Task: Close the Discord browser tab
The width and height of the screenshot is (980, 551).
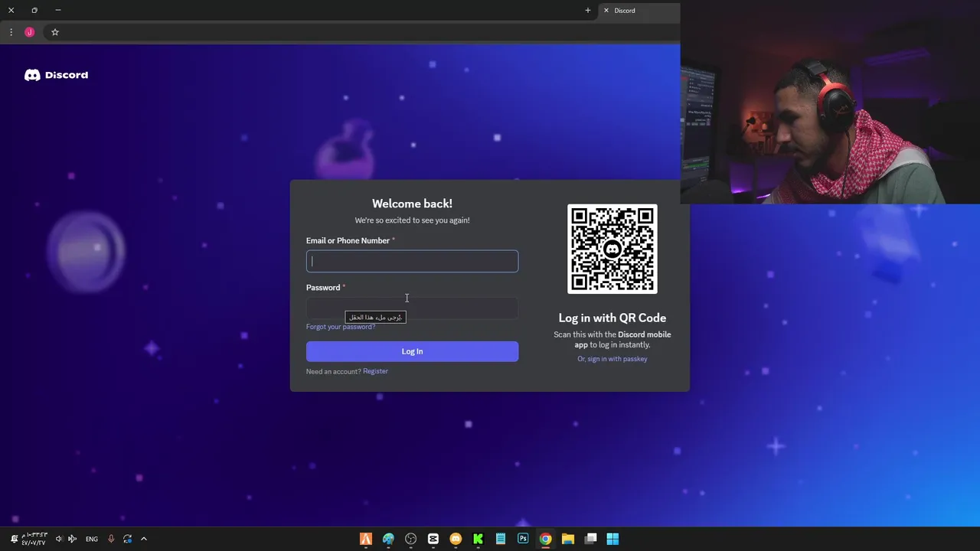Action: (x=606, y=11)
